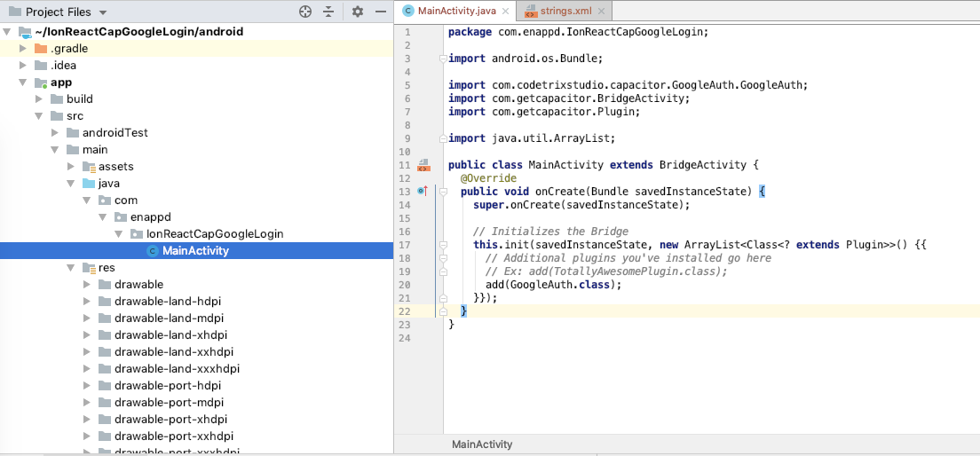
Task: Click the package declaration on line 1
Action: (x=578, y=32)
